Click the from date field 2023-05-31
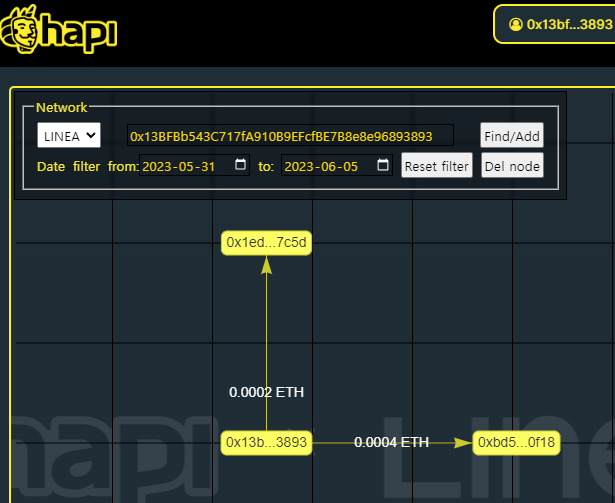 coord(194,166)
